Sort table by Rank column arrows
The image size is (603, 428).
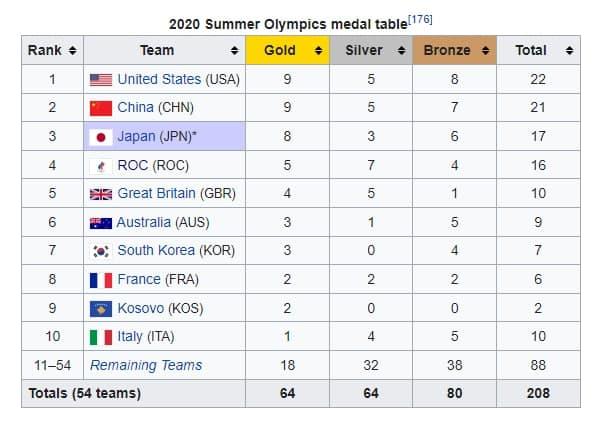pyautogui.click(x=72, y=50)
